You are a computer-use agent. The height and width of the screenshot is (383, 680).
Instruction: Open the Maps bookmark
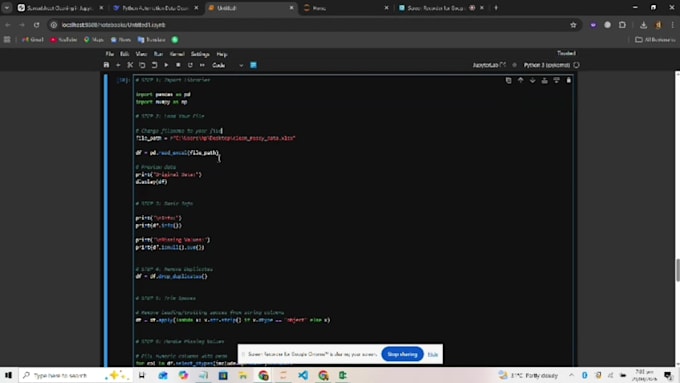[94, 39]
